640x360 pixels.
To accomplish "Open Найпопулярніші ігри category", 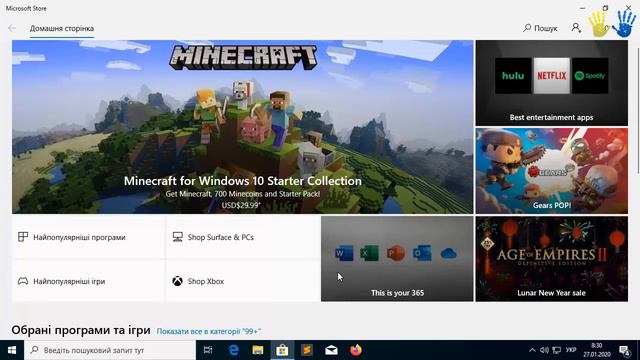I will click(89, 281).
